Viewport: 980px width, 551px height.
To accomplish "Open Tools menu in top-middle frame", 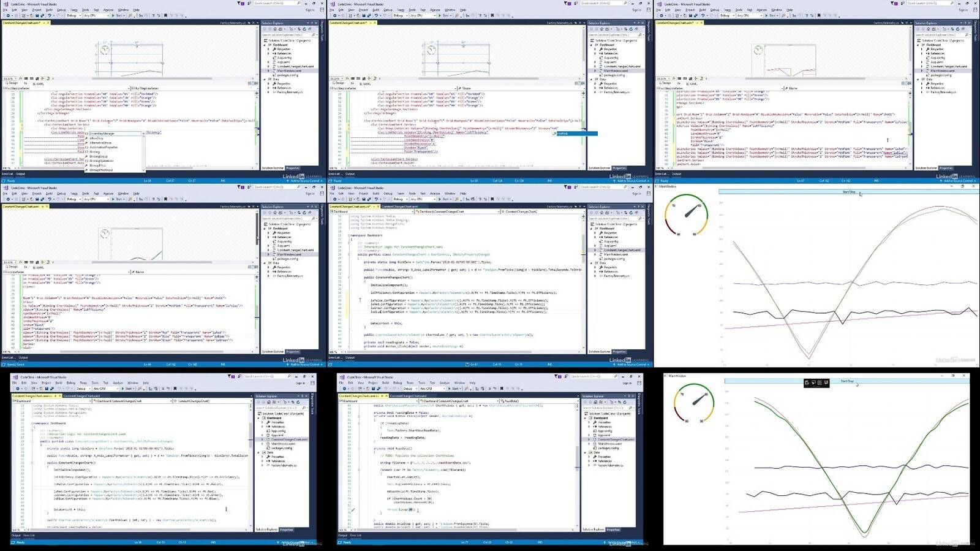I will coord(412,10).
